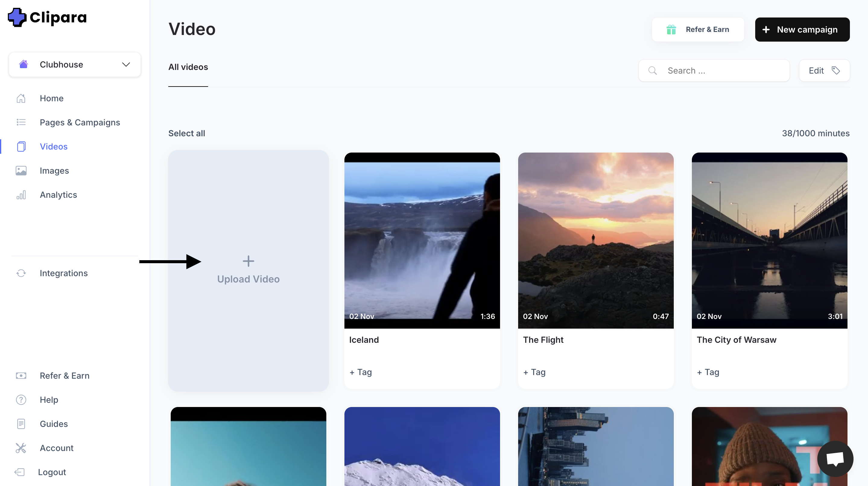Click the Guides document icon
Image resolution: width=868 pixels, height=486 pixels.
[x=21, y=424]
